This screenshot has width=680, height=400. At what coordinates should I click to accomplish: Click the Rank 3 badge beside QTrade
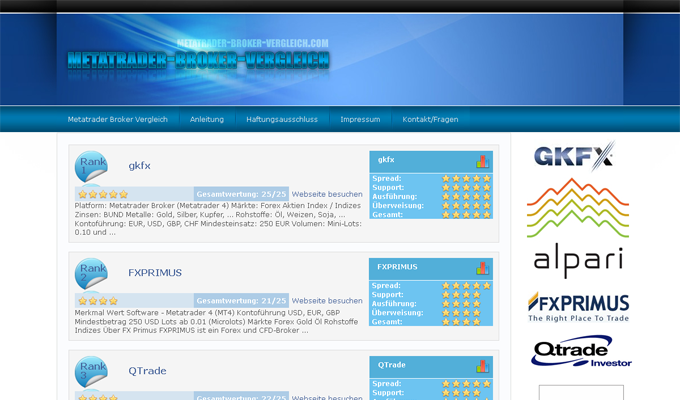92,371
